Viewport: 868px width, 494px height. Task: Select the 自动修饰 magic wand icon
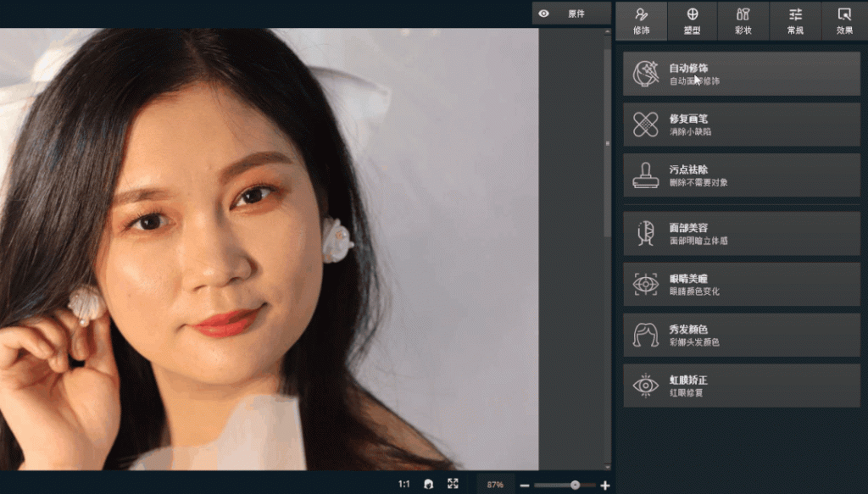(646, 75)
